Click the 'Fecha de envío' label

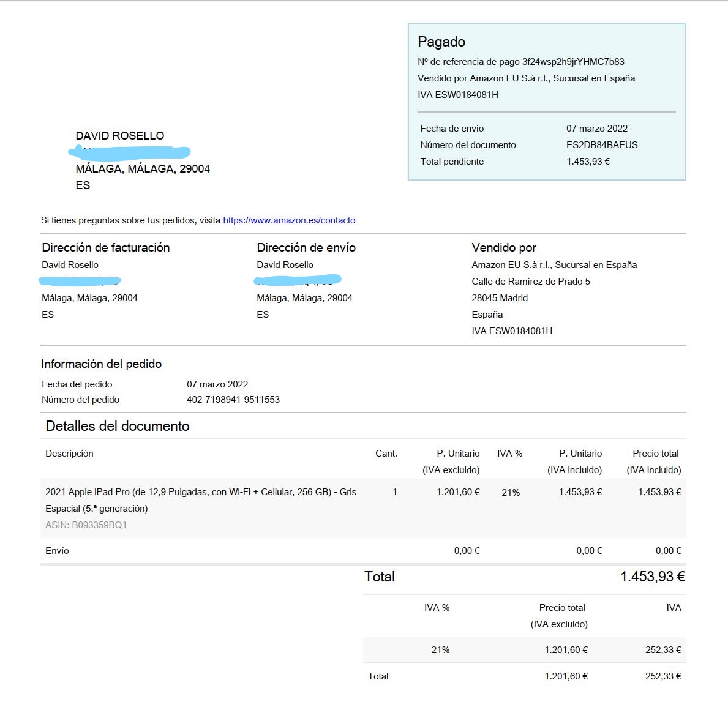coord(452,129)
